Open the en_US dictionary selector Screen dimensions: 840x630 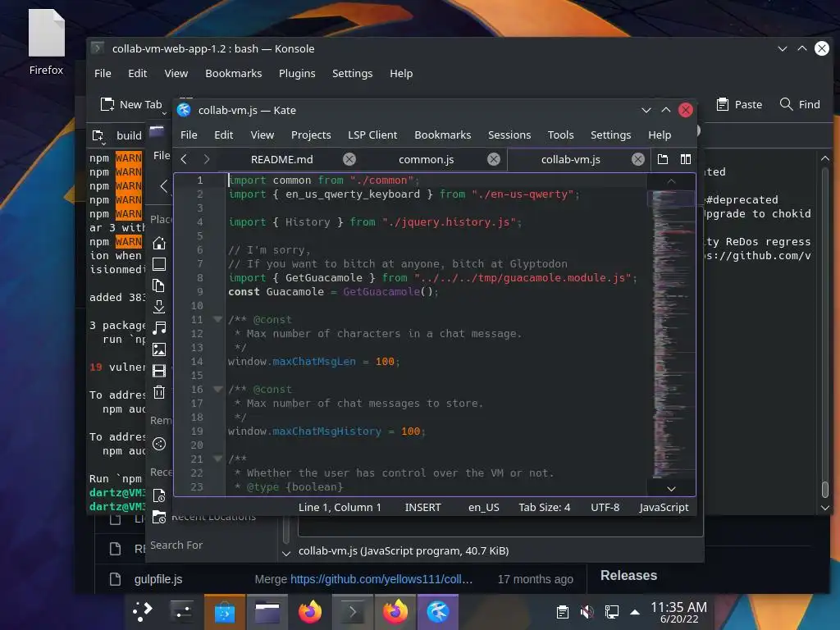click(x=484, y=507)
